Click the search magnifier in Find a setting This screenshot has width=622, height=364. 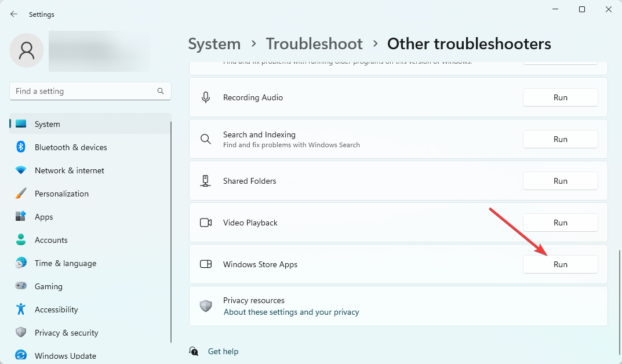click(x=160, y=91)
